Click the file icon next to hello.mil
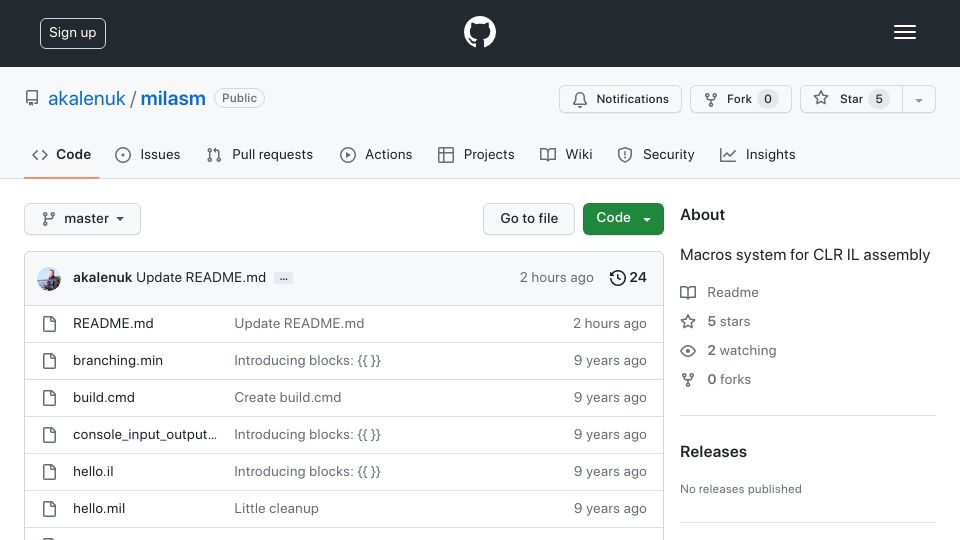Viewport: 960px width, 540px height. pyautogui.click(x=50, y=509)
